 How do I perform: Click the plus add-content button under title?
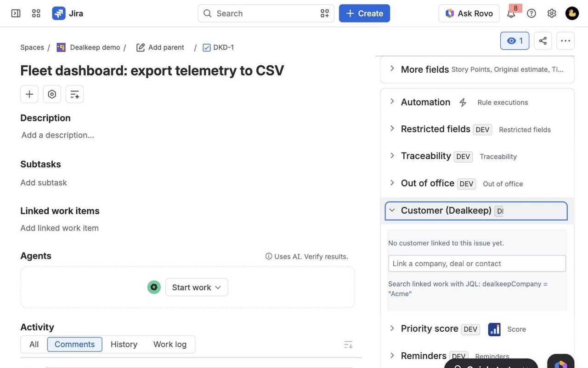[x=29, y=94]
